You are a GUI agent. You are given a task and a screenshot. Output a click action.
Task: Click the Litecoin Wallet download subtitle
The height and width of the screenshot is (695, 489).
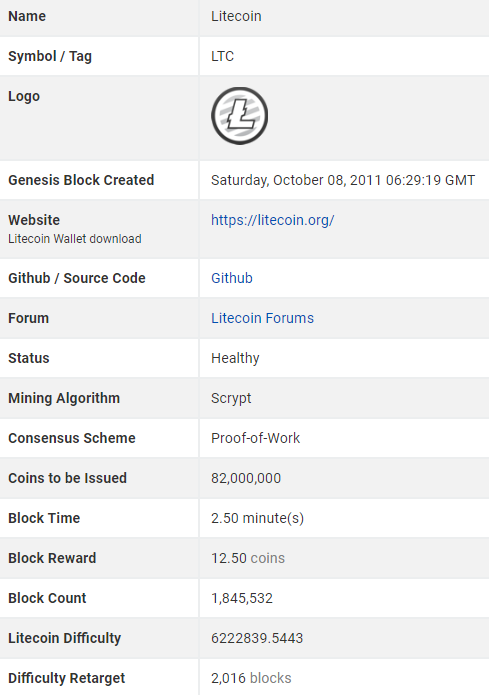click(75, 239)
